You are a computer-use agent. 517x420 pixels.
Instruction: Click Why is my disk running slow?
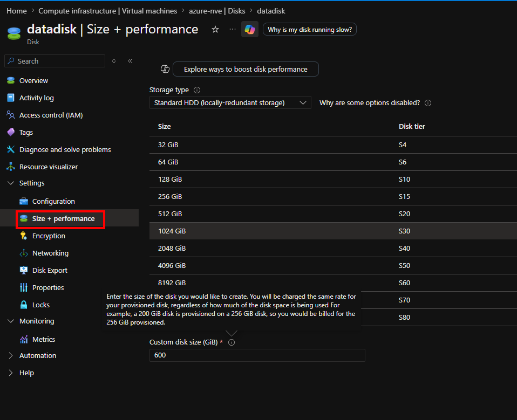pyautogui.click(x=310, y=29)
